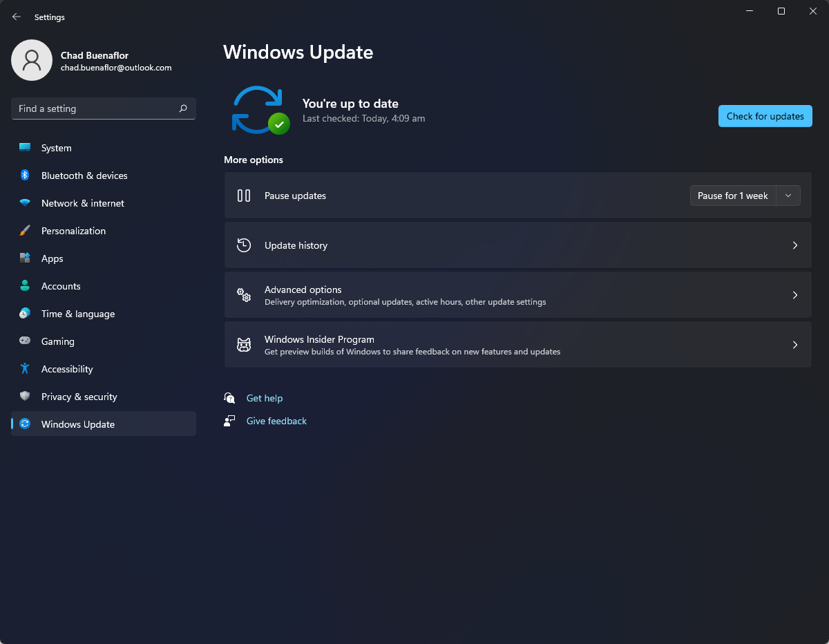The height and width of the screenshot is (644, 829).
Task: Click the Windows Insider Program cat icon
Action: point(244,345)
